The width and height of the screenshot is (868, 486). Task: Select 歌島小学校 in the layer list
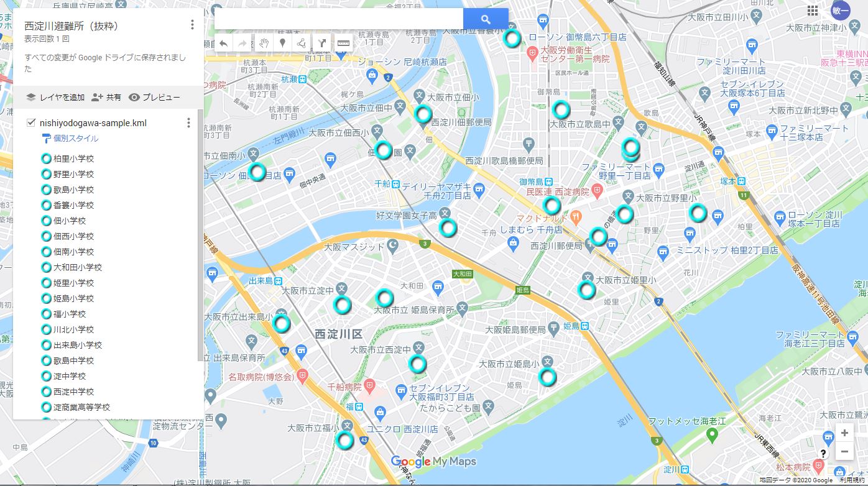click(73, 190)
